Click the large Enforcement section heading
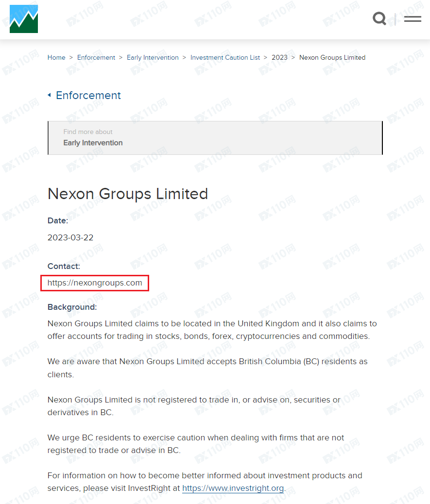This screenshot has height=504, width=430. click(x=88, y=95)
